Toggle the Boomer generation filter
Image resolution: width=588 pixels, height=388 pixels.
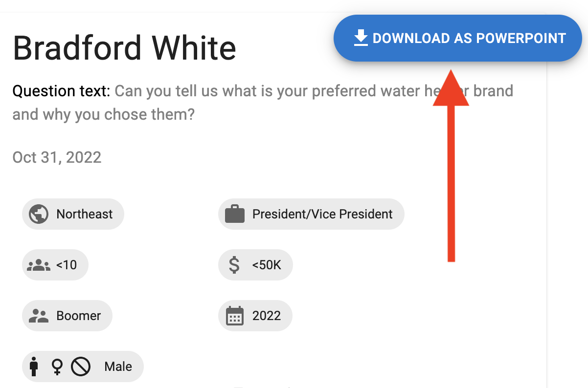point(67,316)
